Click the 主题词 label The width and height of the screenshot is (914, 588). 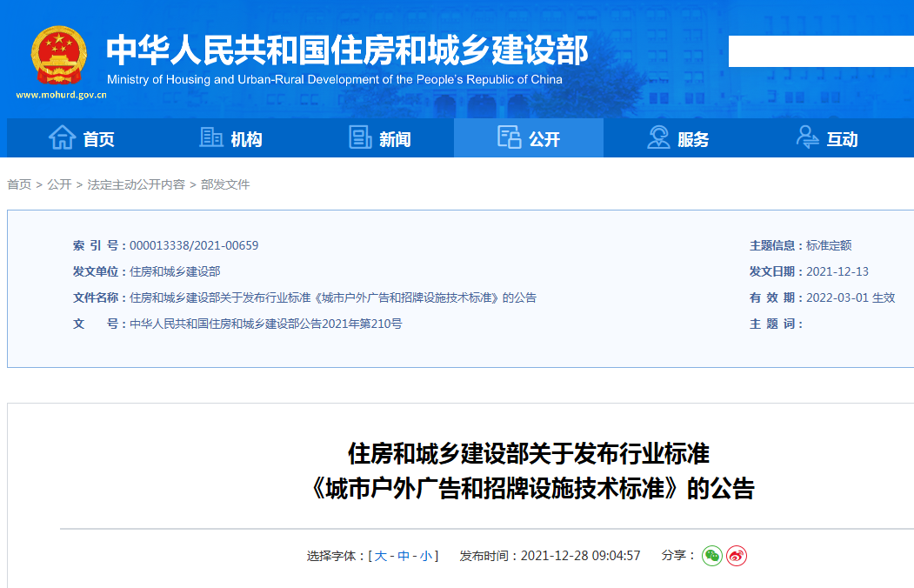click(777, 324)
